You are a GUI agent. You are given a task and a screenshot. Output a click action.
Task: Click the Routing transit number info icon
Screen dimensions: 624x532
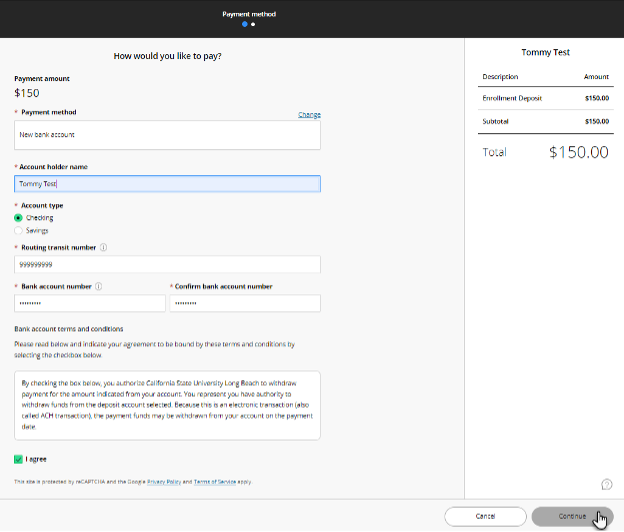(103, 247)
